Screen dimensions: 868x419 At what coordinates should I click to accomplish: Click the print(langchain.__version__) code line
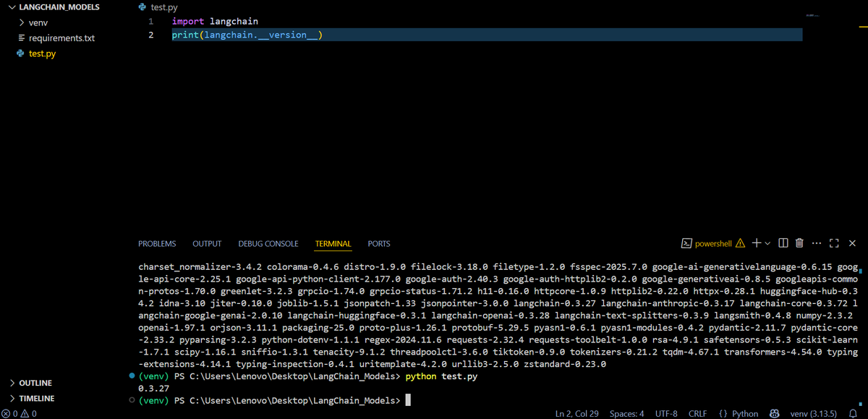(247, 35)
